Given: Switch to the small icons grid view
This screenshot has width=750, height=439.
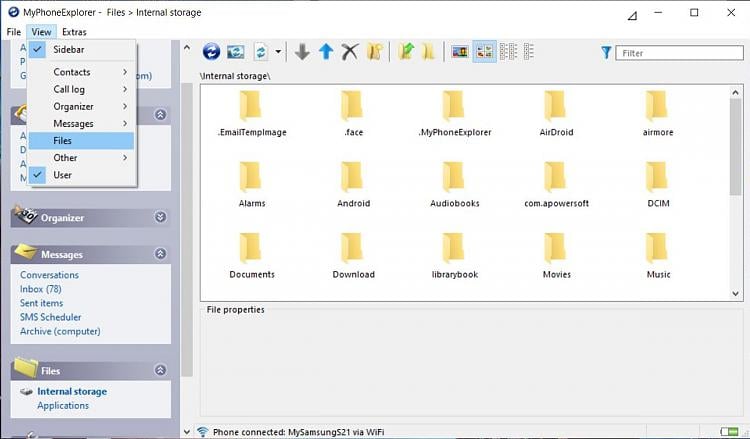Looking at the screenshot, I should (508, 52).
